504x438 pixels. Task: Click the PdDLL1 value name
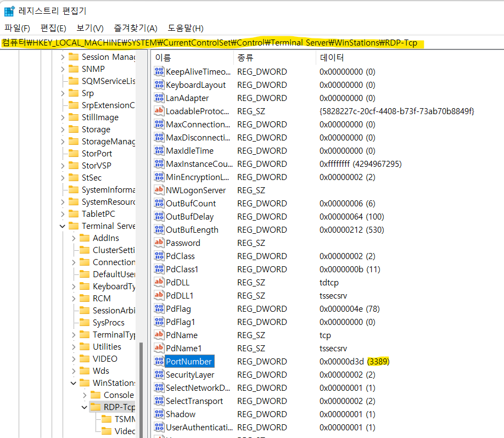pos(180,296)
